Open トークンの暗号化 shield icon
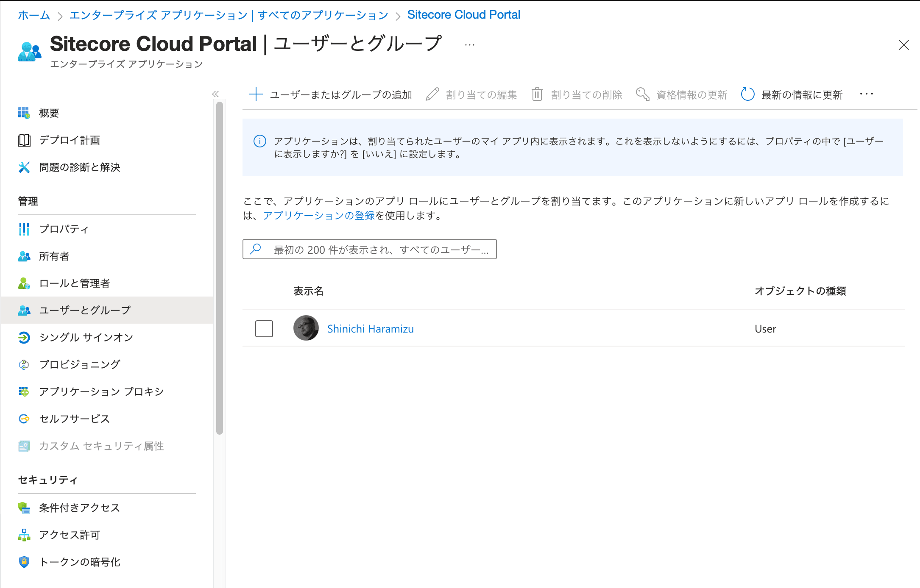This screenshot has height=588, width=920. coord(24,562)
